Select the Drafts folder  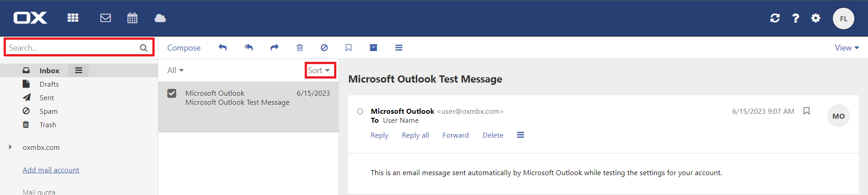click(49, 84)
